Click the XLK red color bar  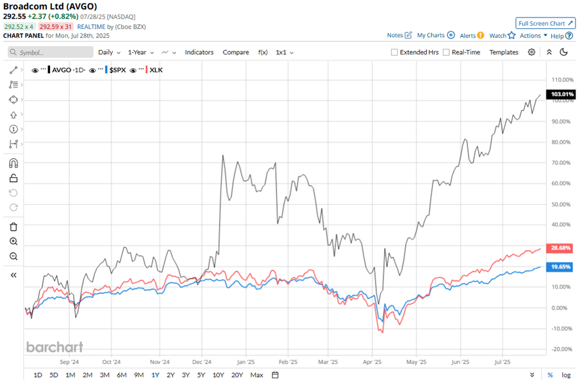coord(146,70)
